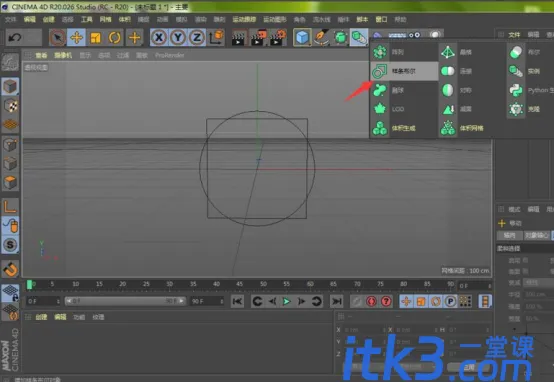Choose the LOD object
This screenshot has height=382, width=554.
404,109
